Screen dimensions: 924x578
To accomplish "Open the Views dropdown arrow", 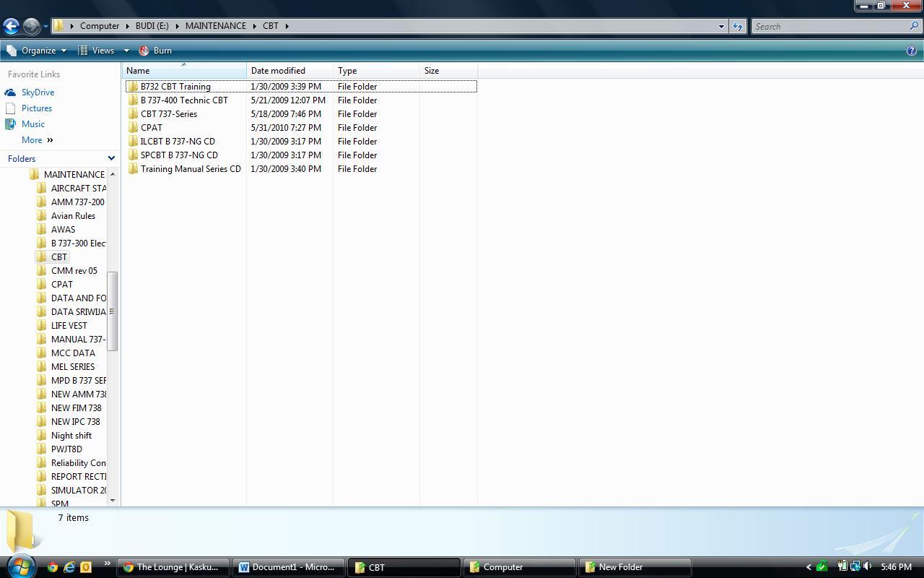I will (x=126, y=51).
